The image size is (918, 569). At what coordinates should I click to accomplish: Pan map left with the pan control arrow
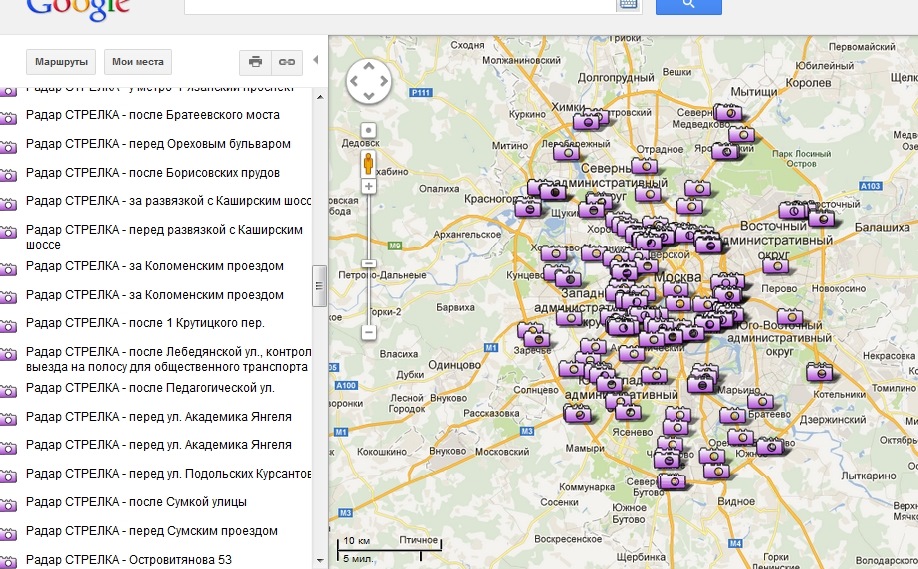tap(354, 81)
